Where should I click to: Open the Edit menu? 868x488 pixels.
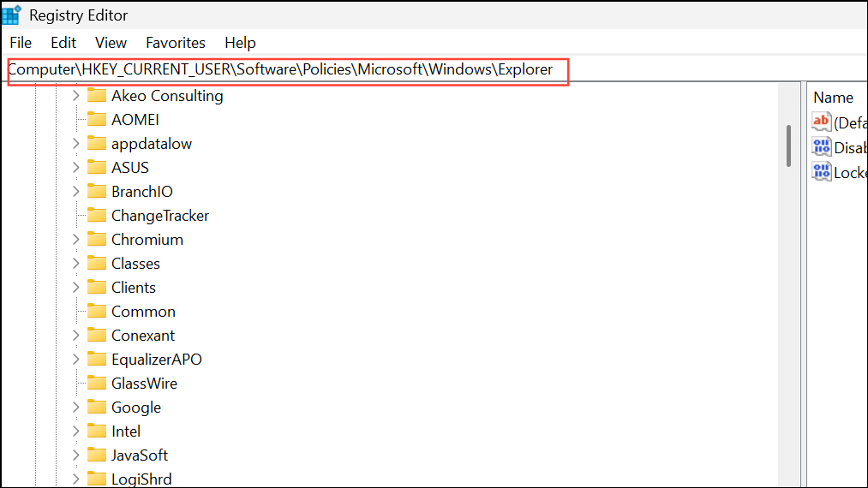point(63,43)
